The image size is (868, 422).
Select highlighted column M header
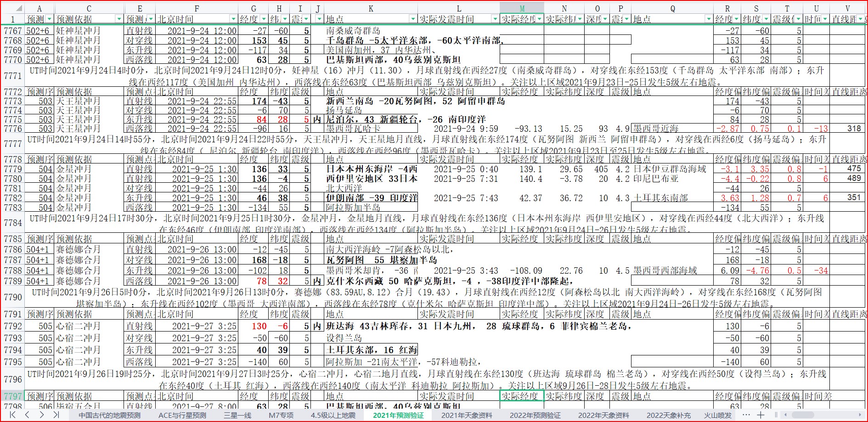coord(522,8)
